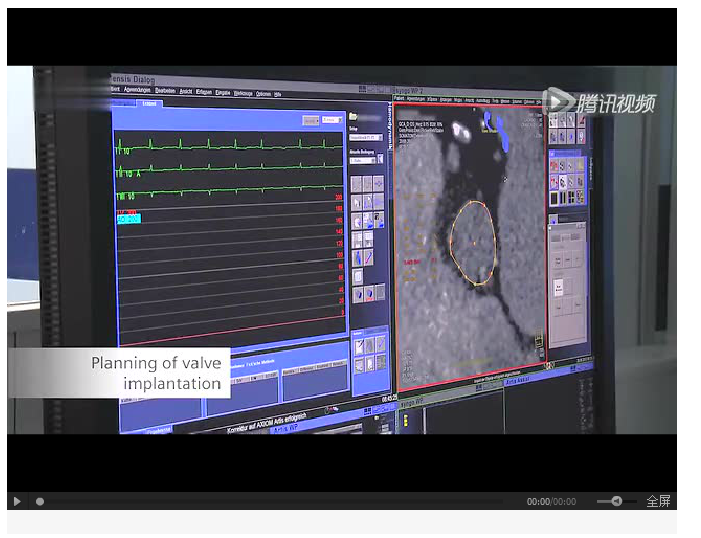
Task: Click the video progress bar handle
Action: (x=40, y=501)
